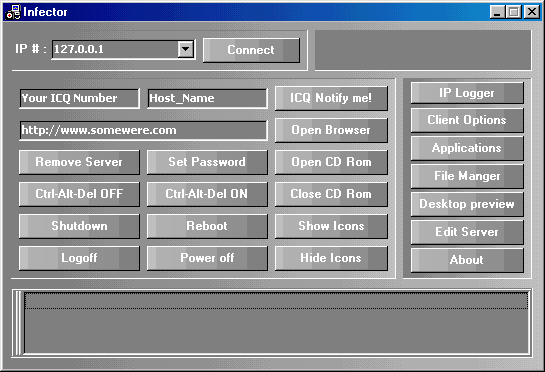Image resolution: width=545 pixels, height=372 pixels.
Task: Click the Connect button
Action: [x=251, y=50]
